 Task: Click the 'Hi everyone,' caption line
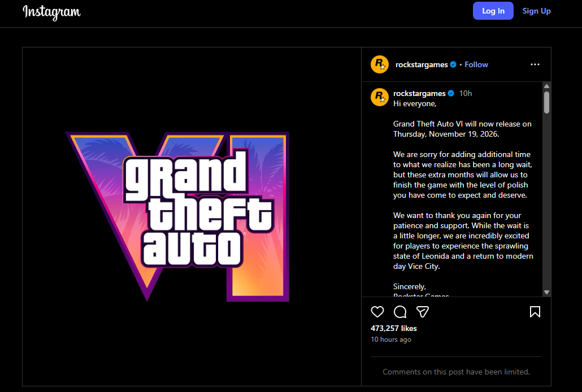pos(415,103)
